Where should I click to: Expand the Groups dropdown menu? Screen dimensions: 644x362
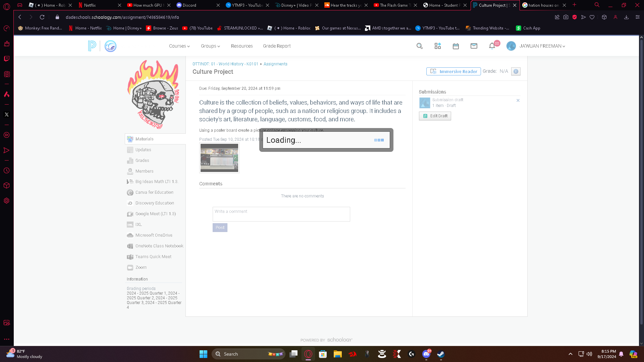click(210, 46)
